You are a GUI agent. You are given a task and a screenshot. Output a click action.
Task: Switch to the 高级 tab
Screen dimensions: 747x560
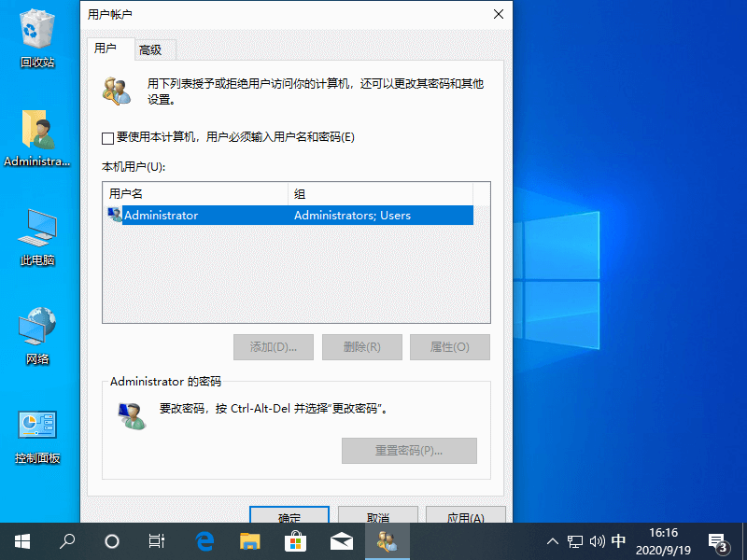coord(150,50)
